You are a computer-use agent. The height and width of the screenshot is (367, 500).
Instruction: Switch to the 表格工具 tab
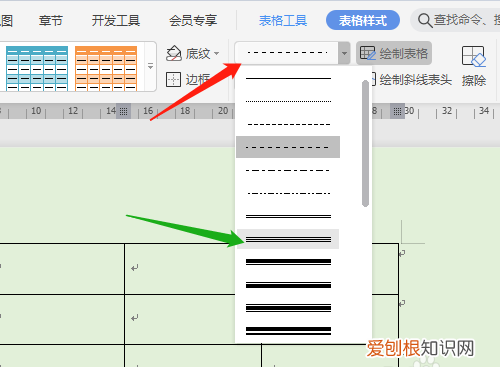pos(283,21)
